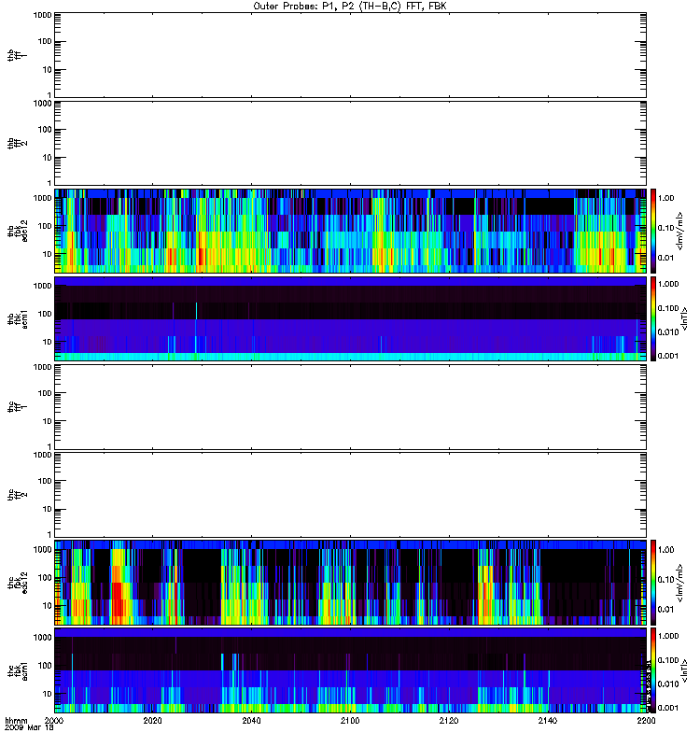Click the thb scm1 nT color bar
The height and width of the screenshot is (747, 700).
[x=653, y=318]
